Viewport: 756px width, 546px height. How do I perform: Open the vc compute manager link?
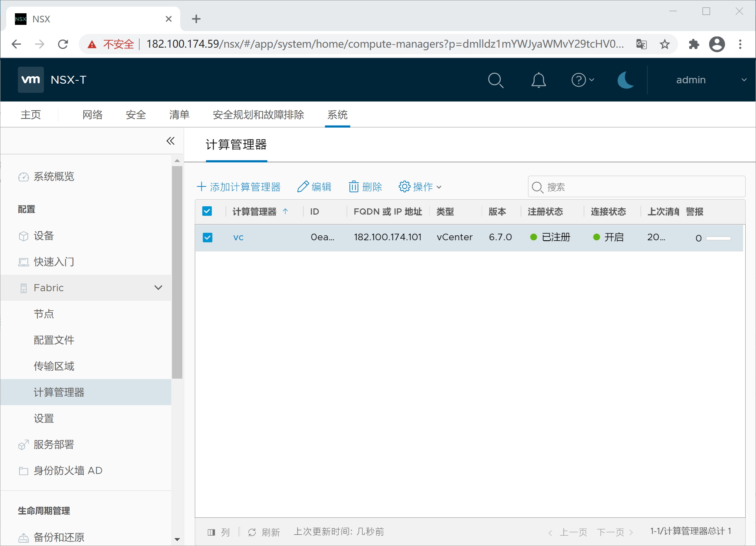(238, 237)
